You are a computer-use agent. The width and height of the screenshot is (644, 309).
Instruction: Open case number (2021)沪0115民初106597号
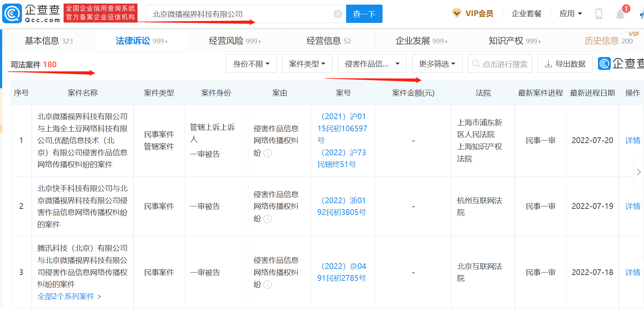(342, 128)
